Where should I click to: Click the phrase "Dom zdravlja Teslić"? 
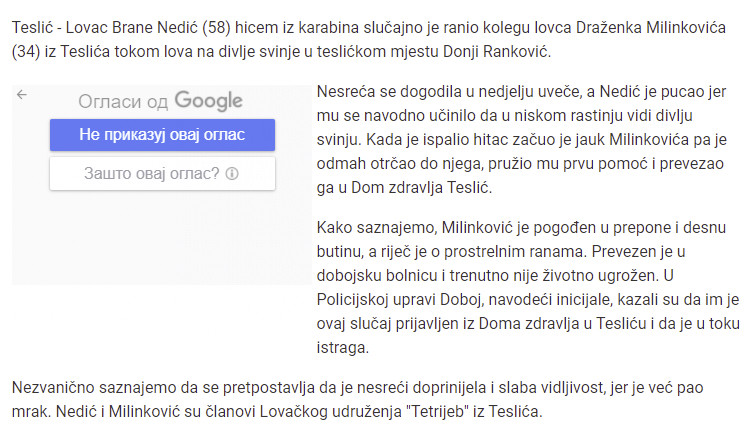point(421,187)
